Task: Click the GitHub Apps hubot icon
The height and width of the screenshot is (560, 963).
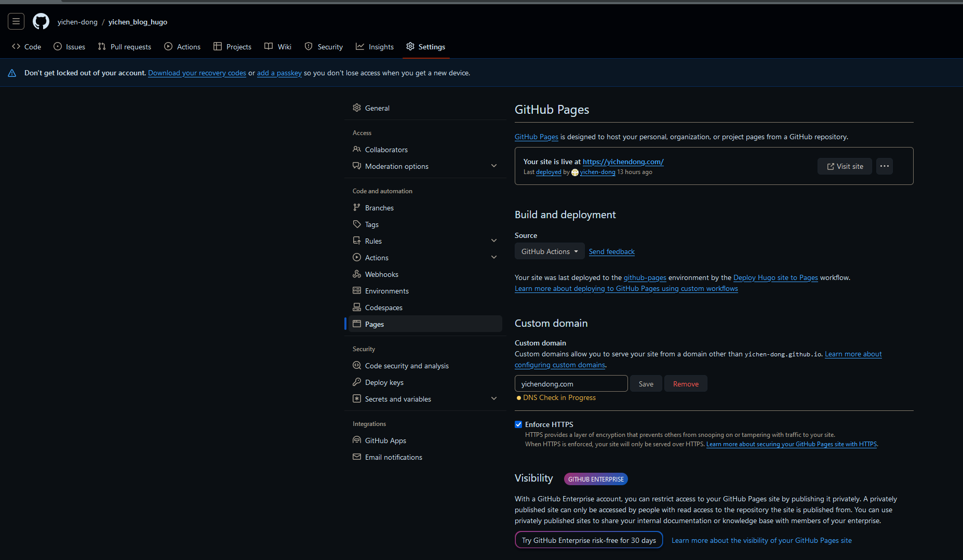Action: pyautogui.click(x=357, y=440)
